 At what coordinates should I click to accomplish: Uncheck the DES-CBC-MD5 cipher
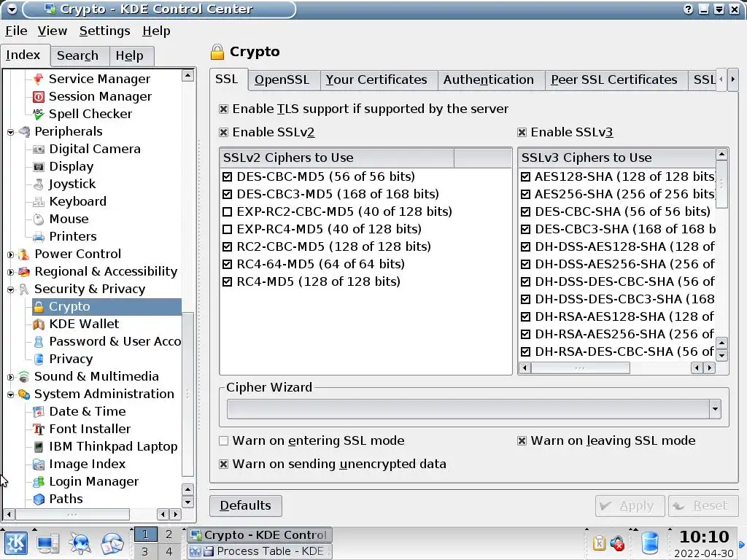click(228, 176)
